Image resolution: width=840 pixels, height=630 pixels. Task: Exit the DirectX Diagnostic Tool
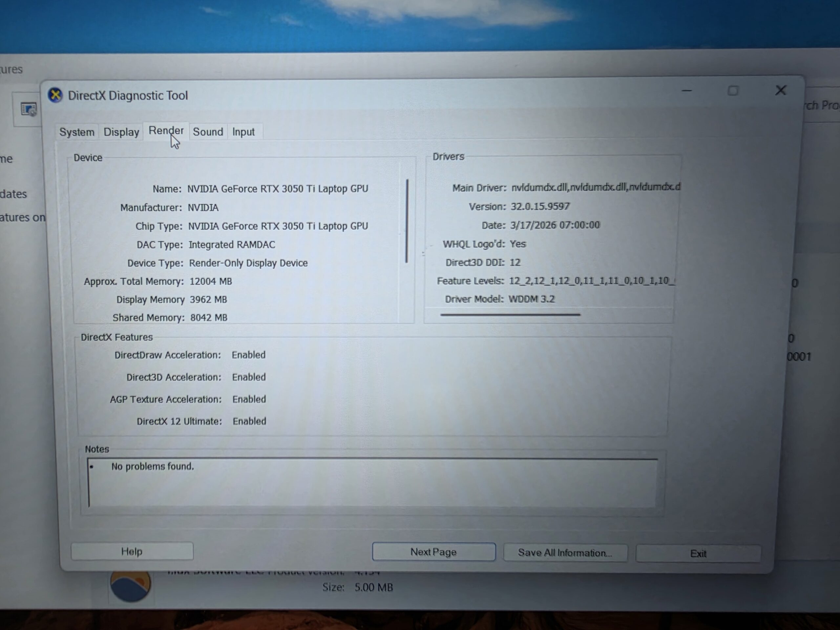pyautogui.click(x=698, y=554)
